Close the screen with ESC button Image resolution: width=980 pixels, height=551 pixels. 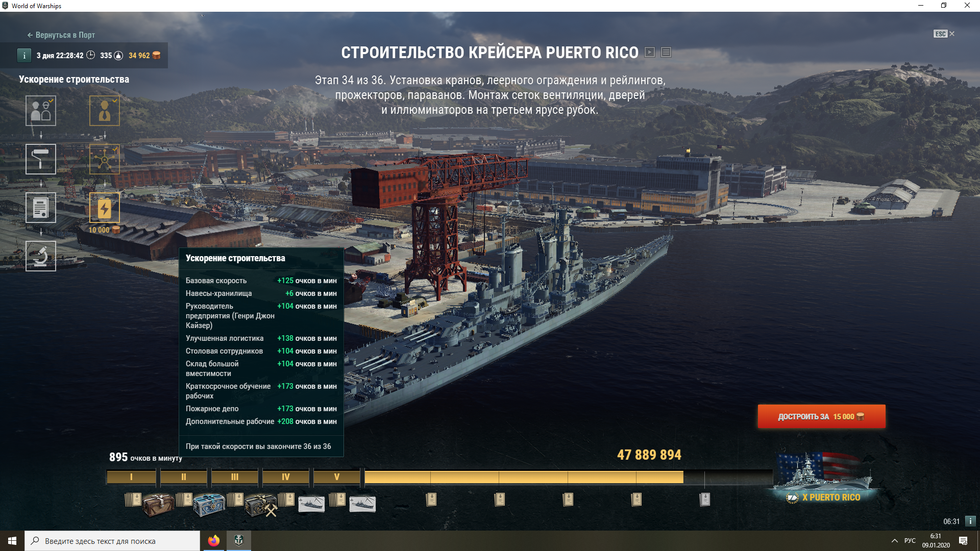click(944, 34)
